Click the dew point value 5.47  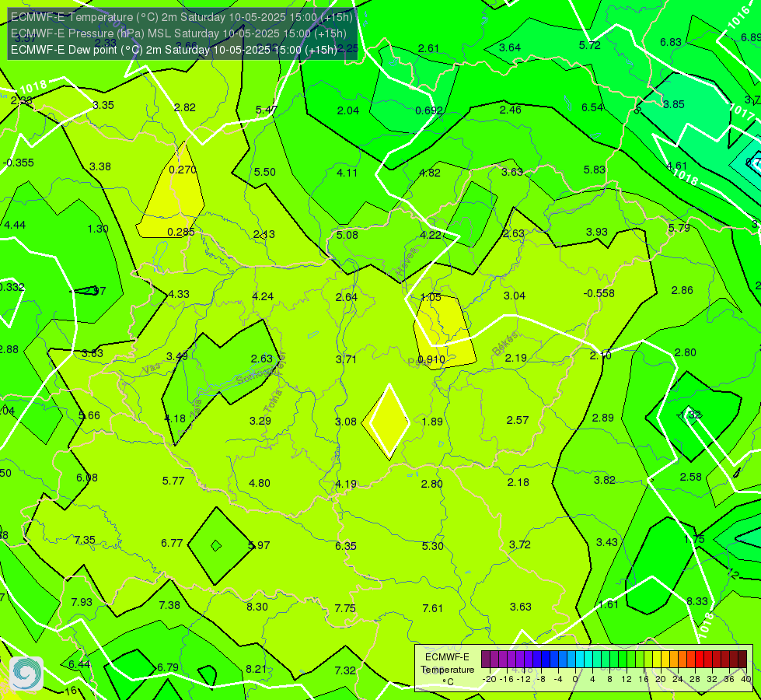coord(267,110)
